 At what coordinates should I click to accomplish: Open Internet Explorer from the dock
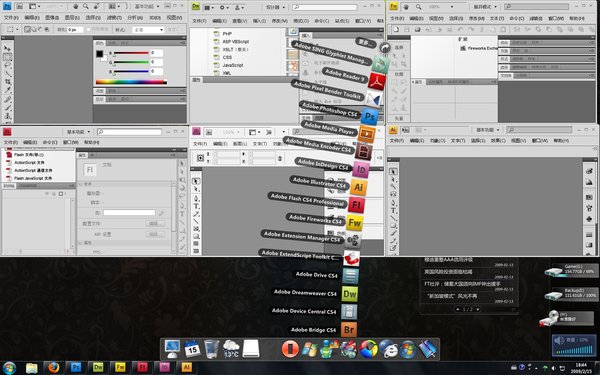tap(388, 349)
